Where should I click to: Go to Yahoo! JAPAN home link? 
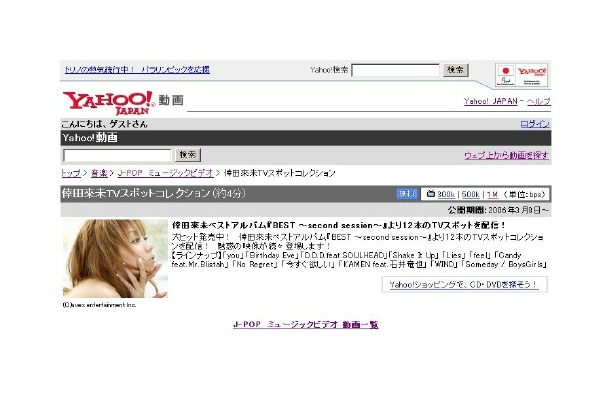(x=490, y=101)
